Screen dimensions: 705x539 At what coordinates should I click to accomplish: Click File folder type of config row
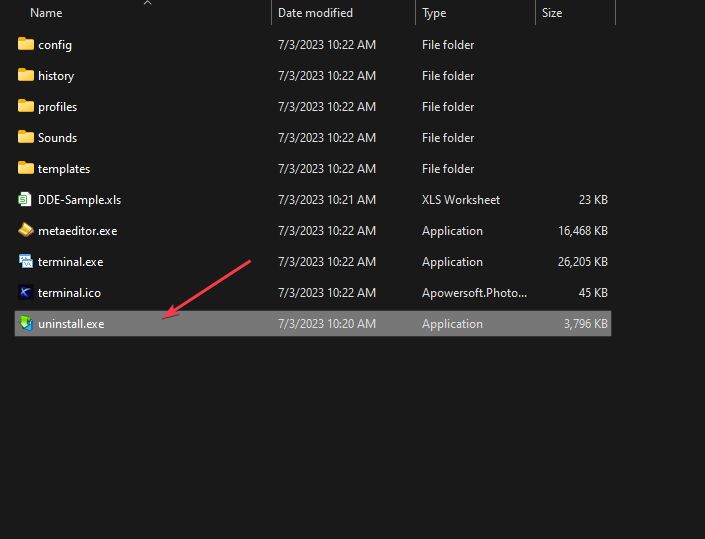pyautogui.click(x=448, y=45)
